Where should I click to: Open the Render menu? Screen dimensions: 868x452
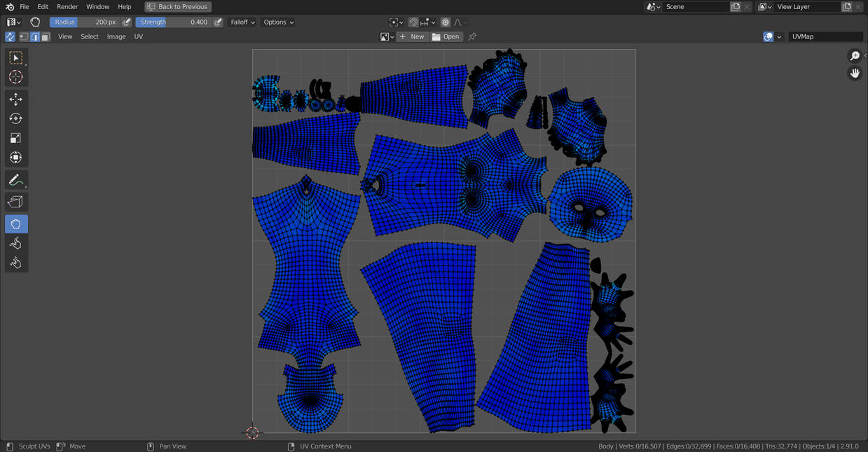pyautogui.click(x=67, y=7)
